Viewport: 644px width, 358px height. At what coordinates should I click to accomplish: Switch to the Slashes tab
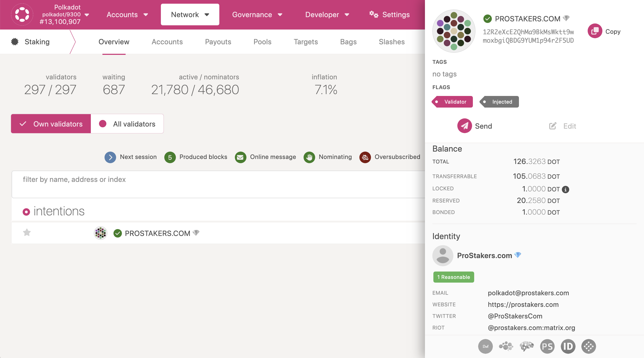click(x=392, y=42)
